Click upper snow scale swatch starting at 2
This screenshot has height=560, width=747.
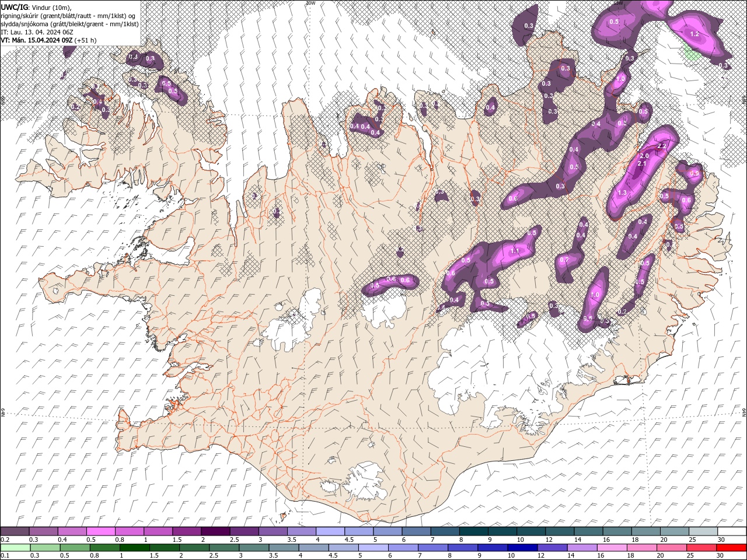point(215,531)
